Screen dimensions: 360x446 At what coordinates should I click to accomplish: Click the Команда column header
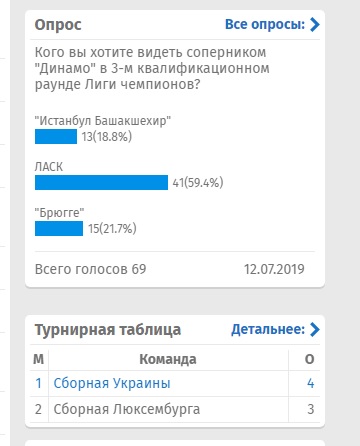pyautogui.click(x=168, y=359)
